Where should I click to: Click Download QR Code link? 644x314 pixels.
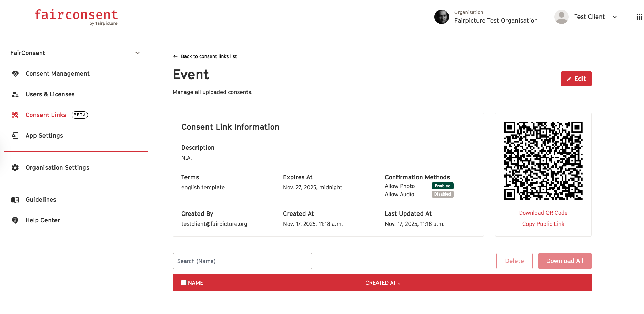pyautogui.click(x=543, y=213)
